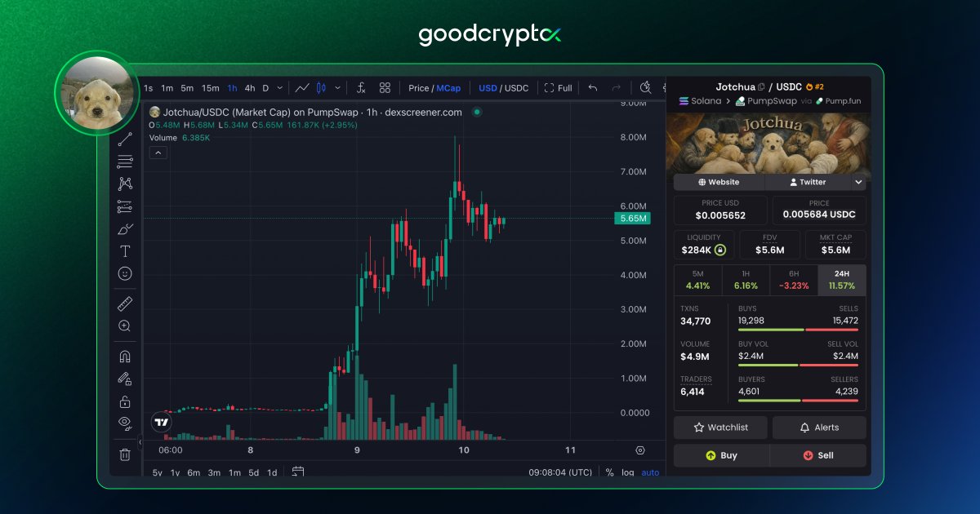Switch chart to MCap mode
980x514 pixels.
(448, 88)
